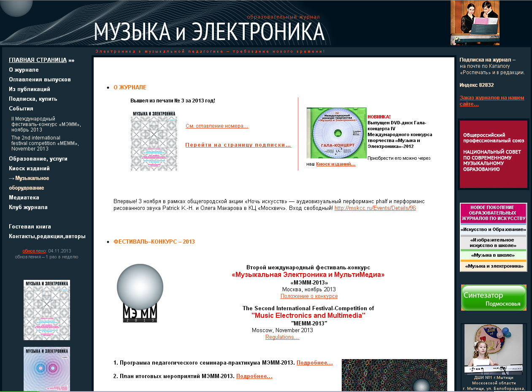This screenshot has width=532, height=392.
Task: Open the О ЖУРНАЛЕ heading link
Action: pyautogui.click(x=130, y=87)
